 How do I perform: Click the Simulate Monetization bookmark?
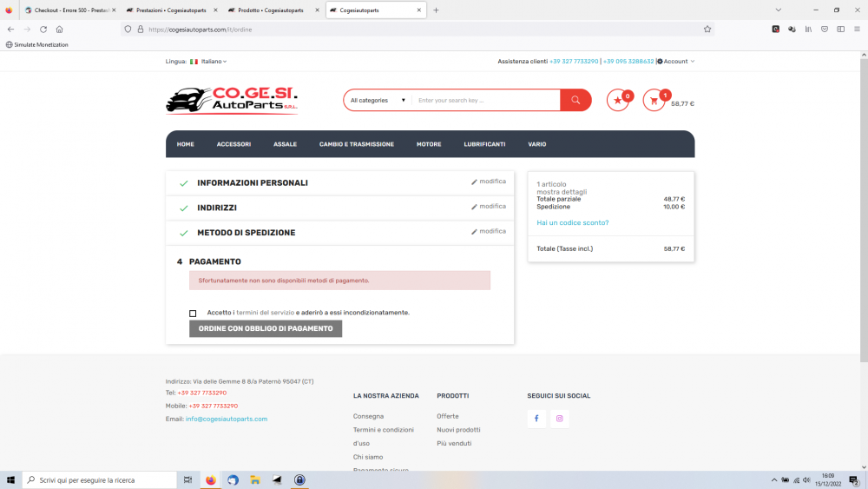coord(37,44)
